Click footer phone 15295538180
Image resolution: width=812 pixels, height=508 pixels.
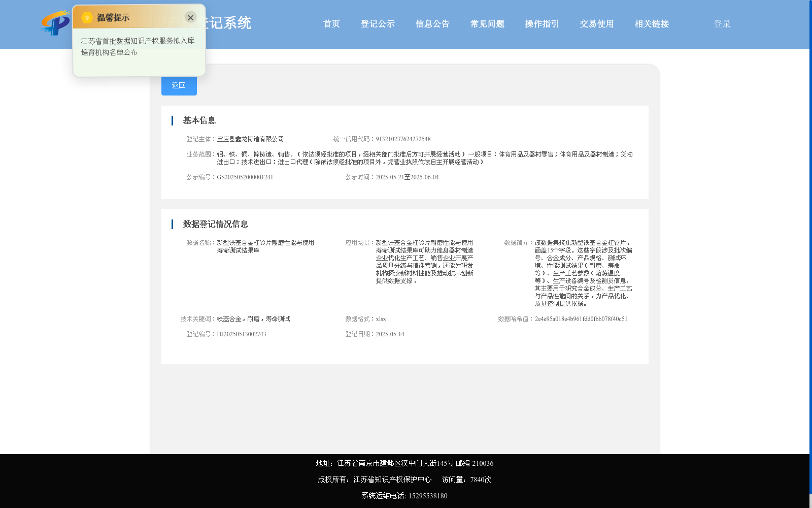(428, 496)
